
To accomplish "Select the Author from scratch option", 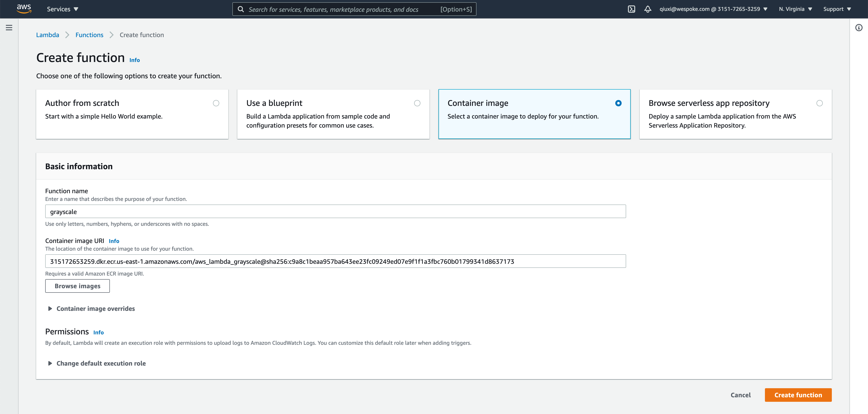I will (x=216, y=103).
